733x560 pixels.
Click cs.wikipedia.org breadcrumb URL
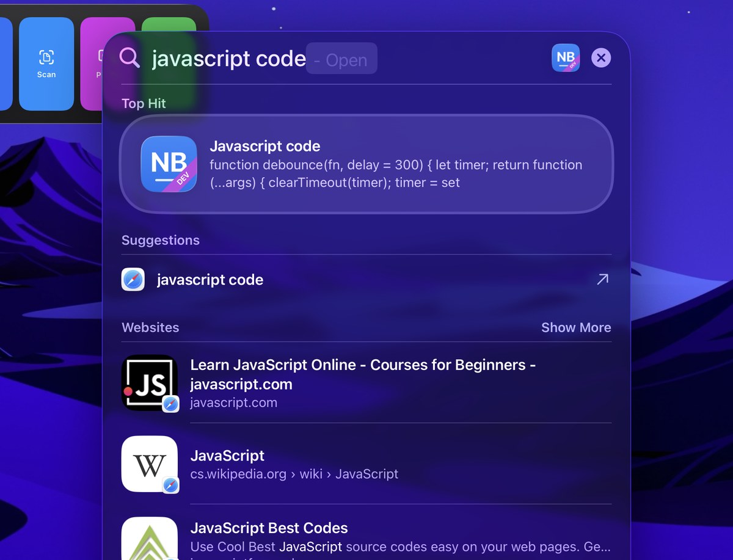pos(294,474)
